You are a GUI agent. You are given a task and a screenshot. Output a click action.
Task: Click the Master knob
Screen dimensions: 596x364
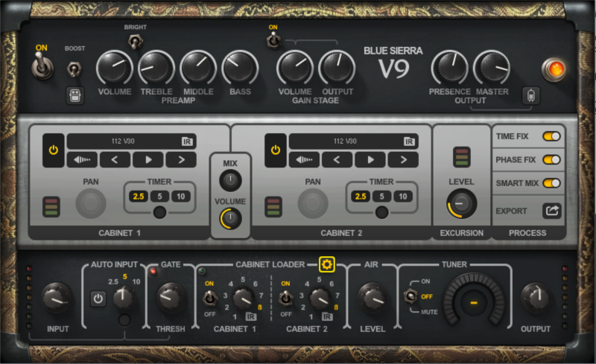pyautogui.click(x=492, y=68)
